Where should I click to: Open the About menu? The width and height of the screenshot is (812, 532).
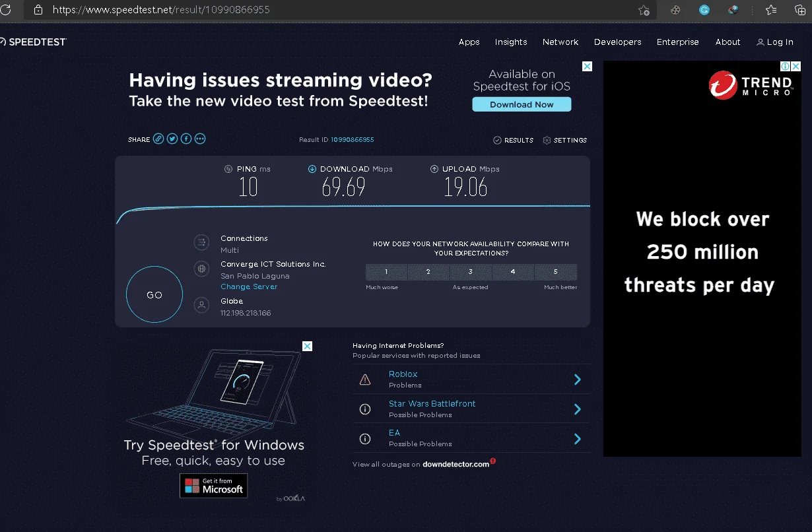pos(727,42)
